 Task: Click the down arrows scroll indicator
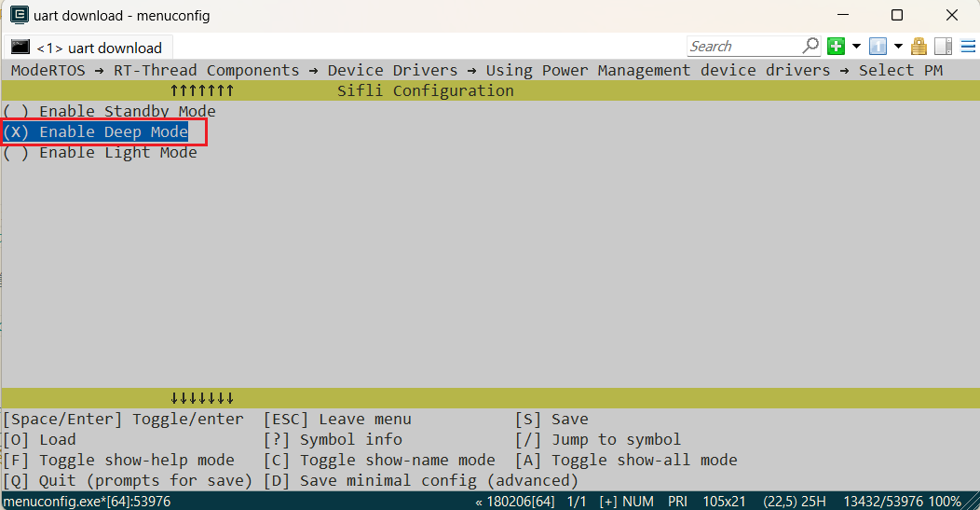click(201, 398)
